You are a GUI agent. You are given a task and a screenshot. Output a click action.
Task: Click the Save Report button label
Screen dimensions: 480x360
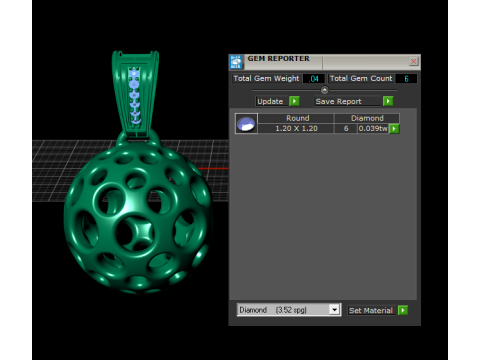(348, 101)
